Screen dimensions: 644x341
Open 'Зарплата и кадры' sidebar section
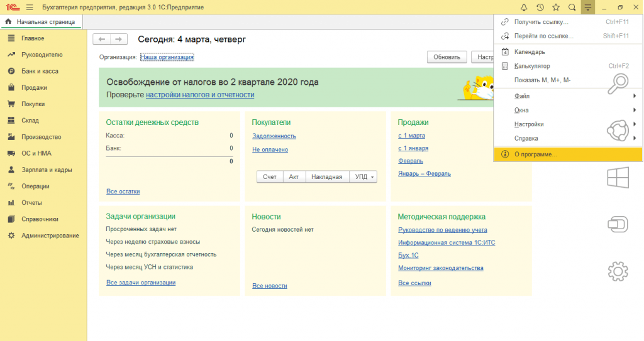tap(47, 170)
